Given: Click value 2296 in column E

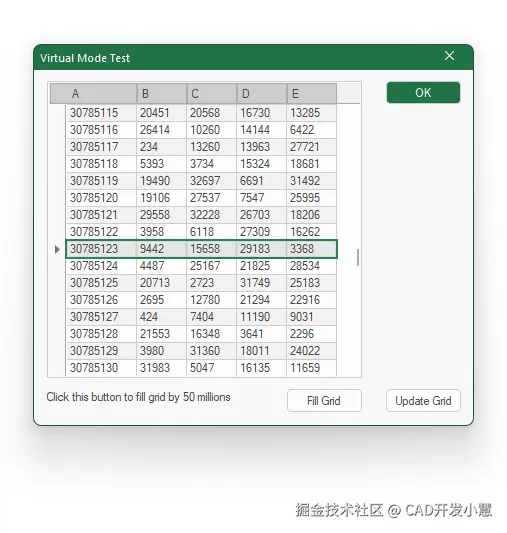Looking at the screenshot, I should (x=311, y=334).
